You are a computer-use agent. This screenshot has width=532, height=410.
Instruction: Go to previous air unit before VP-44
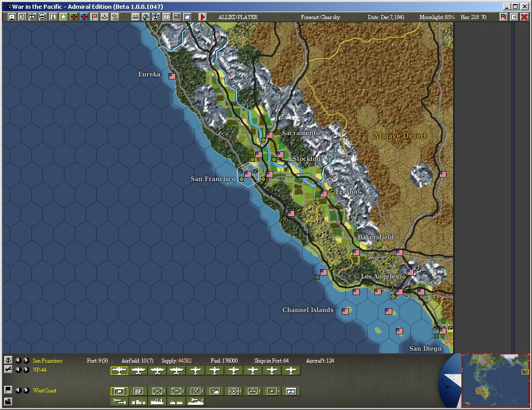(x=19, y=370)
